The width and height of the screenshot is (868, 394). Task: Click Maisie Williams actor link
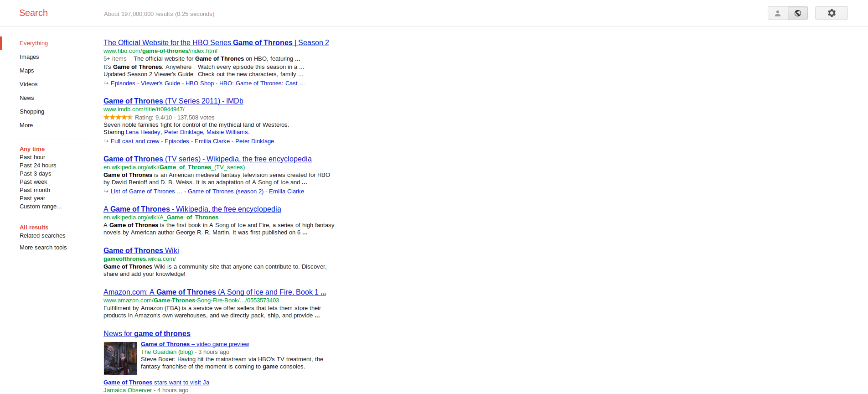click(x=227, y=132)
